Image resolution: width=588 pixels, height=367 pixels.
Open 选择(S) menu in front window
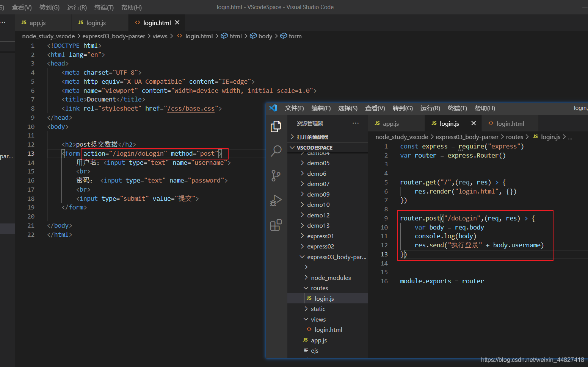(x=348, y=108)
